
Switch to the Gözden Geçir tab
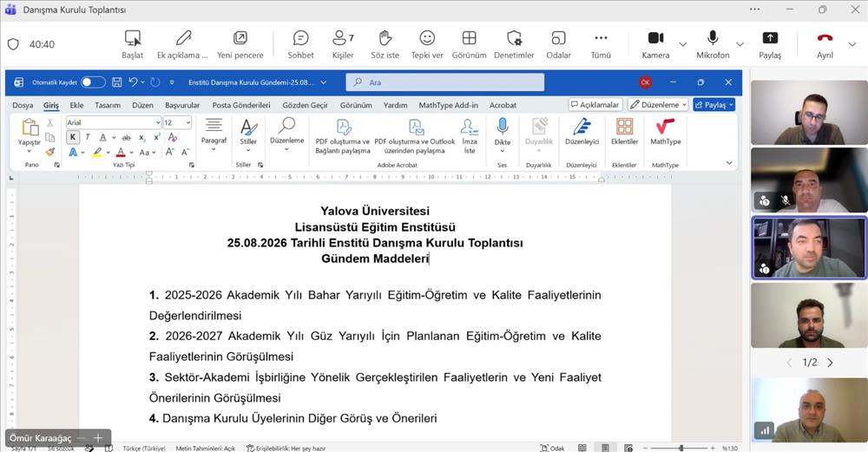pos(305,105)
